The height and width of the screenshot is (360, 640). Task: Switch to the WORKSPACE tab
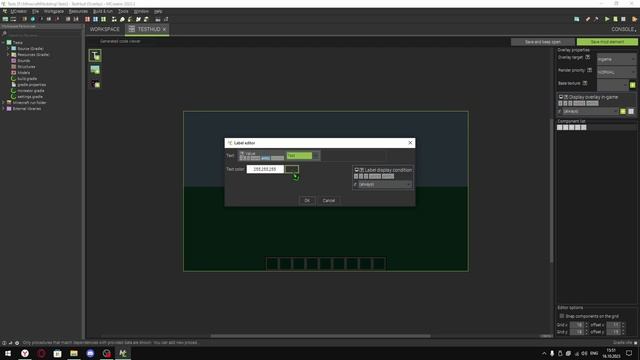(x=104, y=29)
